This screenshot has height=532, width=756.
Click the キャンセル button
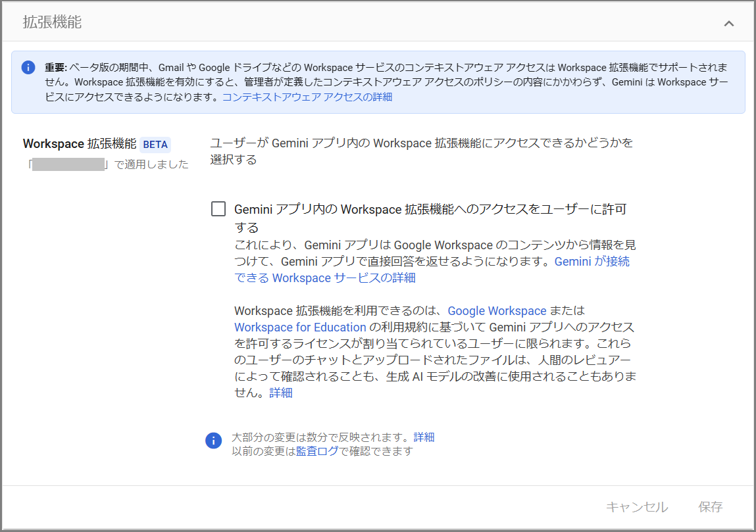pos(637,506)
